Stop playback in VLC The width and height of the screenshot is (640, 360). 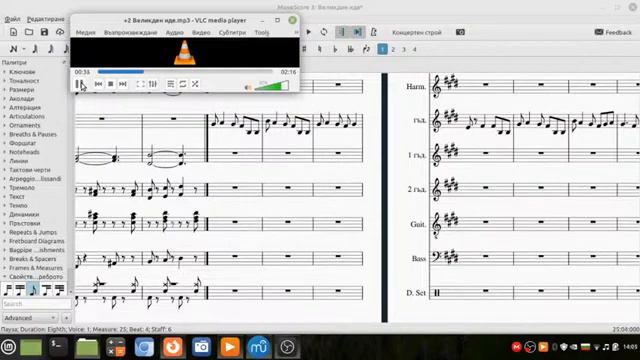click(111, 84)
